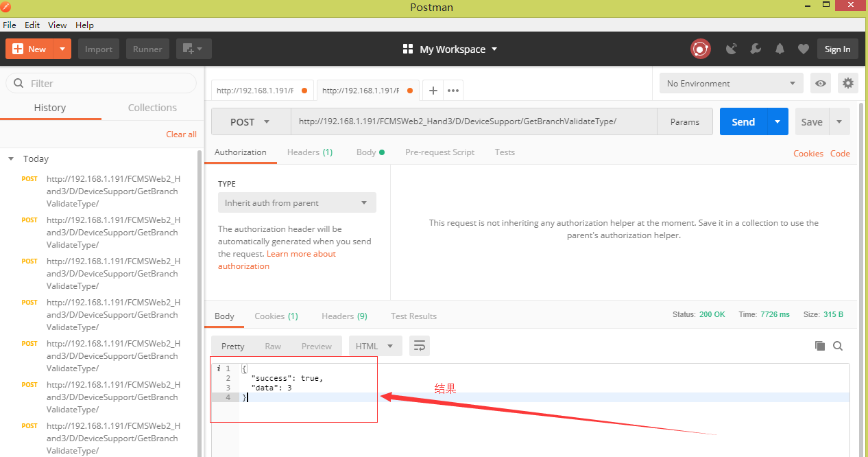Open the Send button dropdown arrow

click(x=777, y=121)
